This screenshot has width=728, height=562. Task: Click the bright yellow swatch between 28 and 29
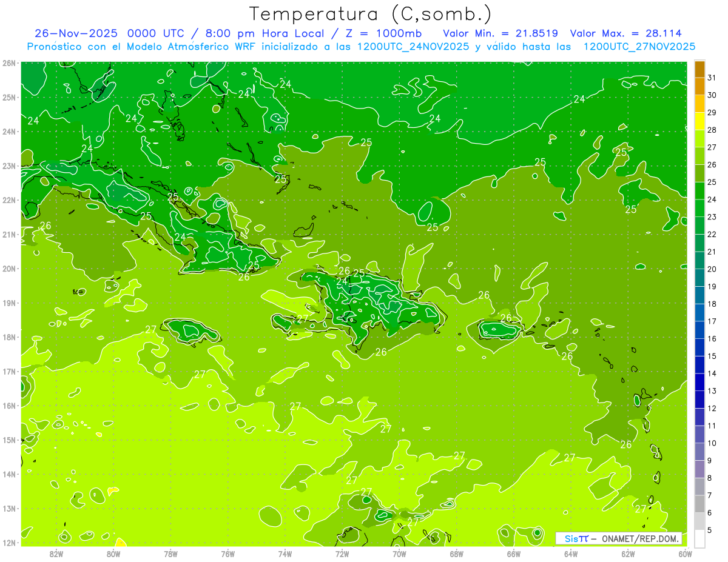(700, 121)
